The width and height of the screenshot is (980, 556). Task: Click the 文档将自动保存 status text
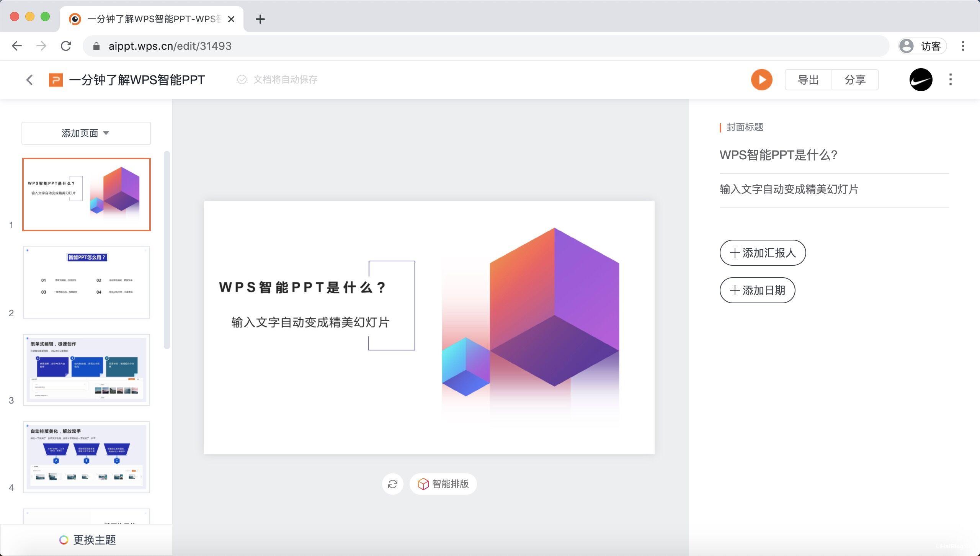click(x=285, y=79)
